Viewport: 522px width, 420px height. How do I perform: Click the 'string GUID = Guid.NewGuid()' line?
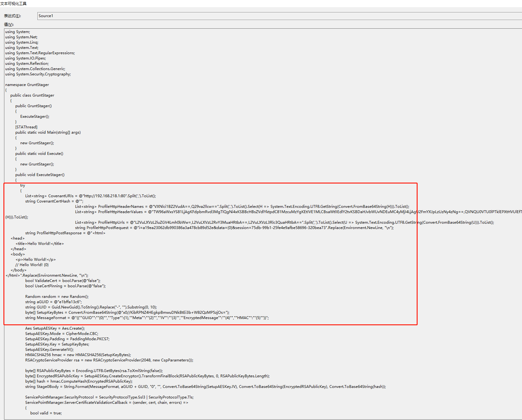point(91,307)
